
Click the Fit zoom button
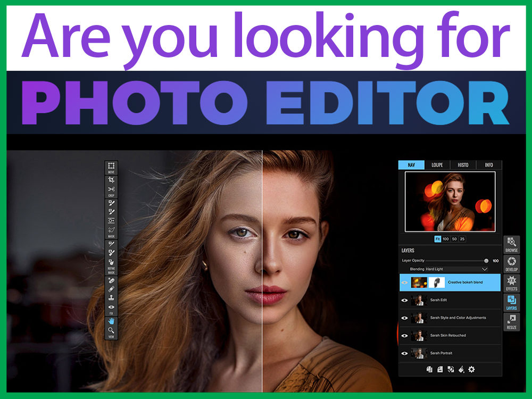438,239
